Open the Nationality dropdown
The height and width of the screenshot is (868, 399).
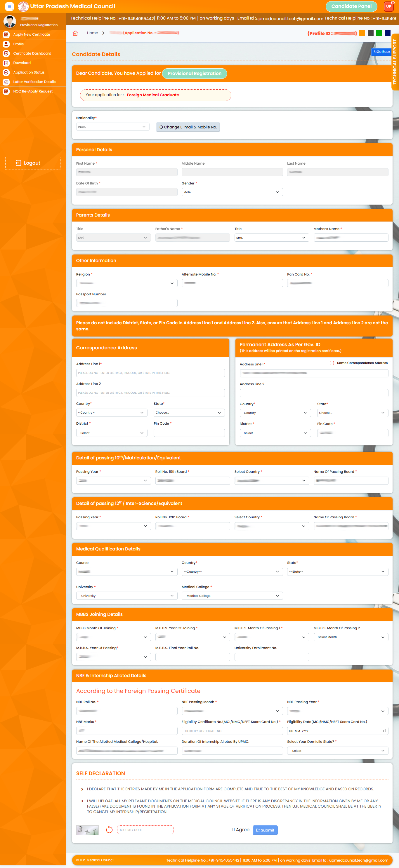point(112,127)
